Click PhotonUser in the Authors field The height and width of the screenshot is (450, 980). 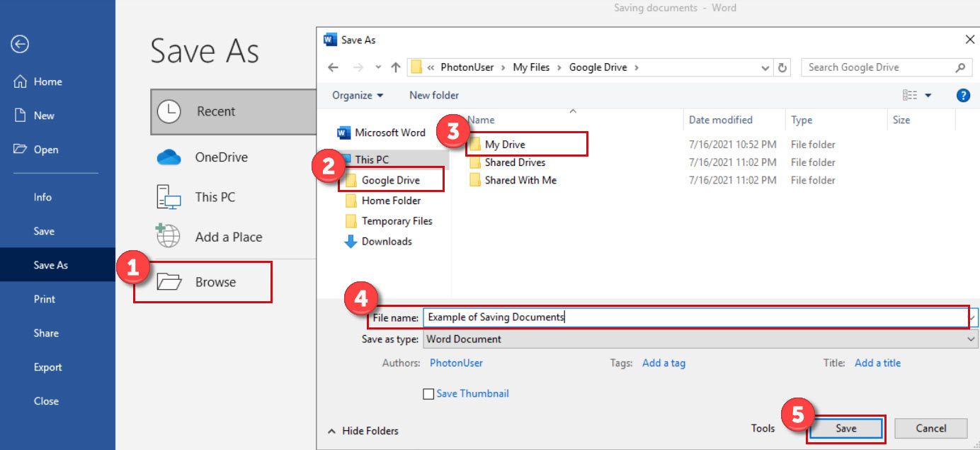456,363
